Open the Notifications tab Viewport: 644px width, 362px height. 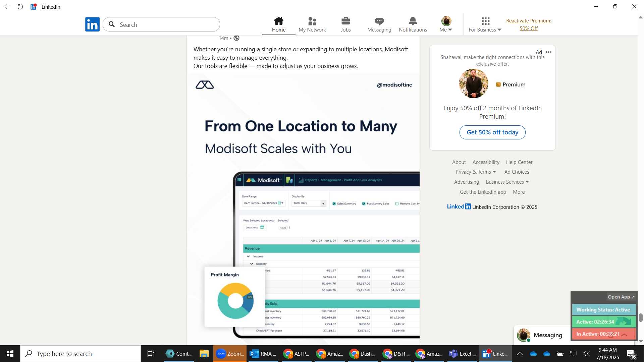click(x=413, y=24)
